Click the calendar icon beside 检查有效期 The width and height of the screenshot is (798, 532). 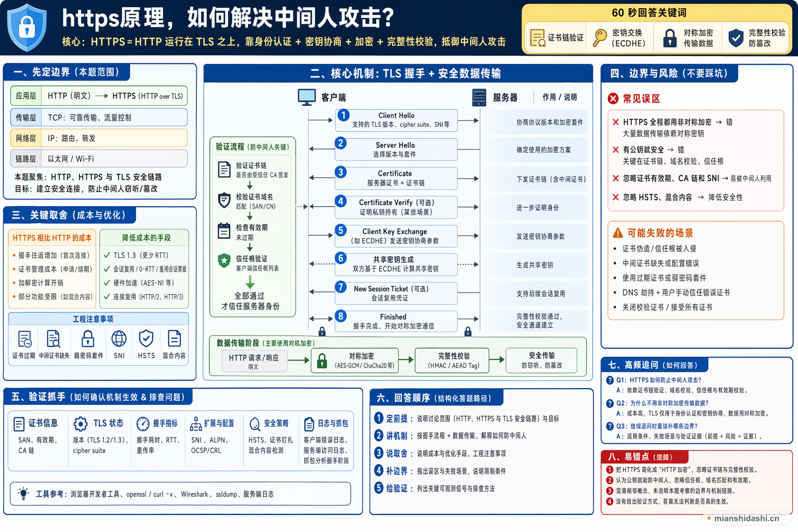[x=224, y=231]
